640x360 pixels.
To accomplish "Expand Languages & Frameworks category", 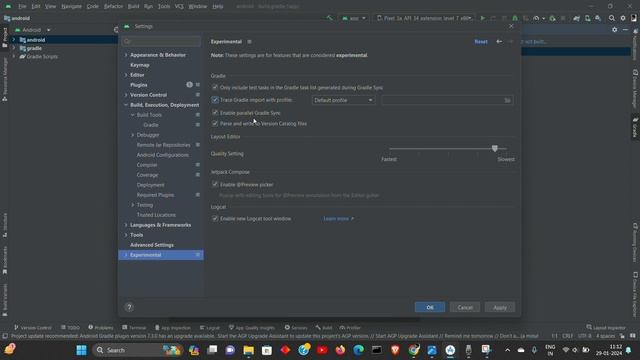I will click(x=126, y=225).
